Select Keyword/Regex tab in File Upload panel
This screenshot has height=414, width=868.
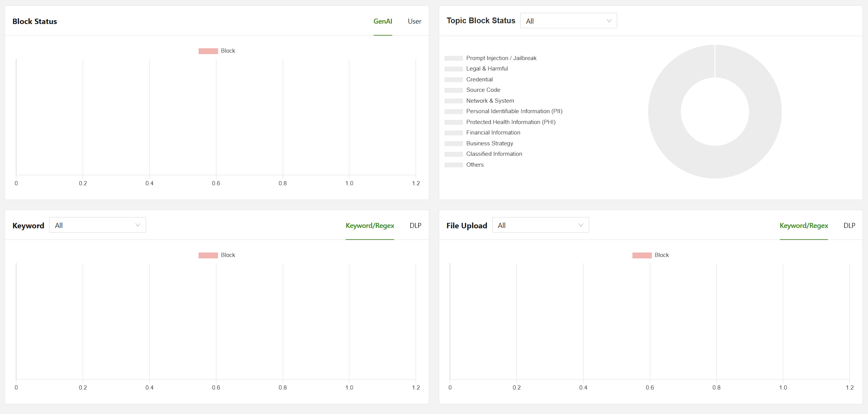pyautogui.click(x=804, y=226)
